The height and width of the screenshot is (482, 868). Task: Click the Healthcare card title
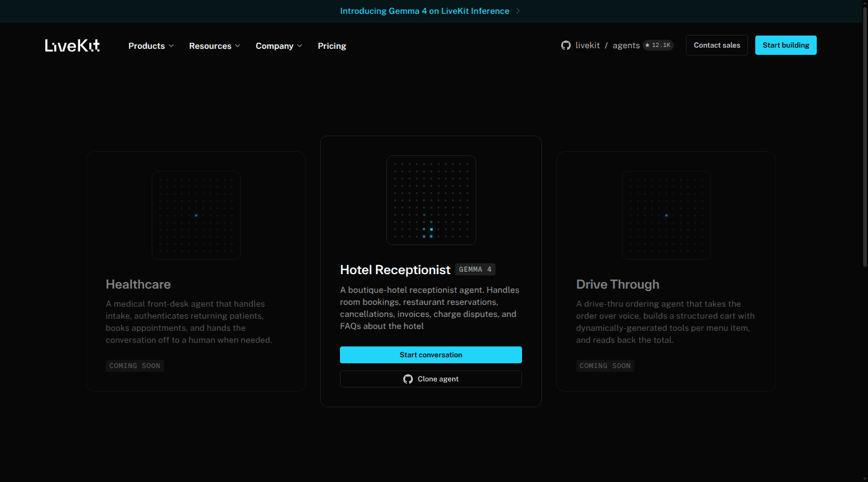138,284
